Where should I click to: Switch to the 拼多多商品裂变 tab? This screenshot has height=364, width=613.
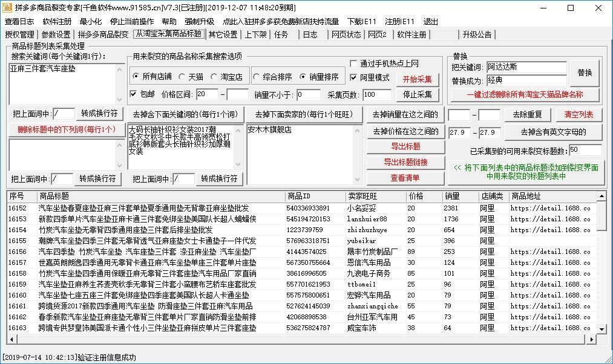103,34
